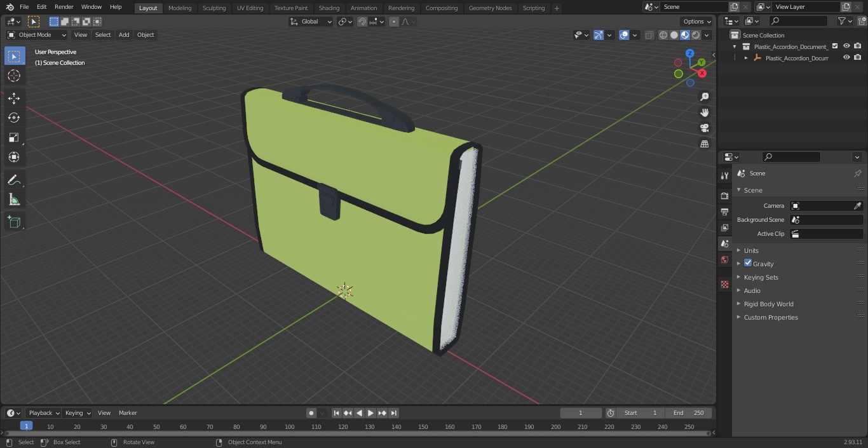Open the File menu
Image resolution: width=868 pixels, height=448 pixels.
[24, 7]
